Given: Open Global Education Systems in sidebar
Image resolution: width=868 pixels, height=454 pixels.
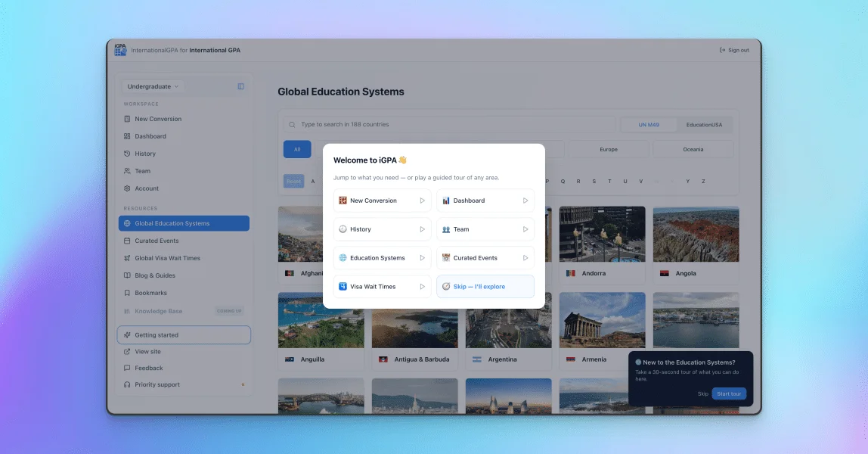Looking at the screenshot, I should click(184, 223).
